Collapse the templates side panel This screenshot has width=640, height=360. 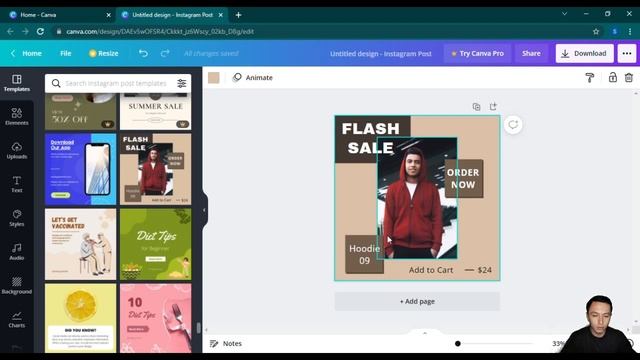click(204, 210)
